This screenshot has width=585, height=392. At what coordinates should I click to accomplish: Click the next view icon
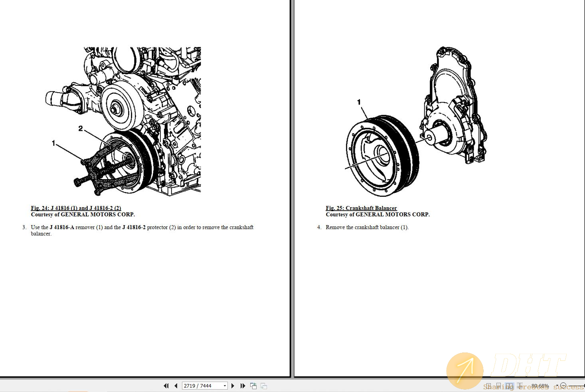point(264,386)
